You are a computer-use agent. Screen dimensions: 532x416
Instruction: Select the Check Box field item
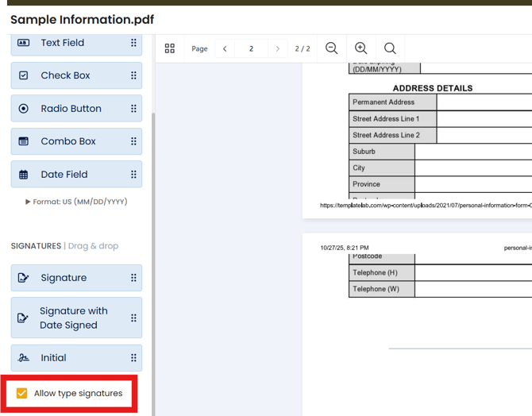click(76, 75)
